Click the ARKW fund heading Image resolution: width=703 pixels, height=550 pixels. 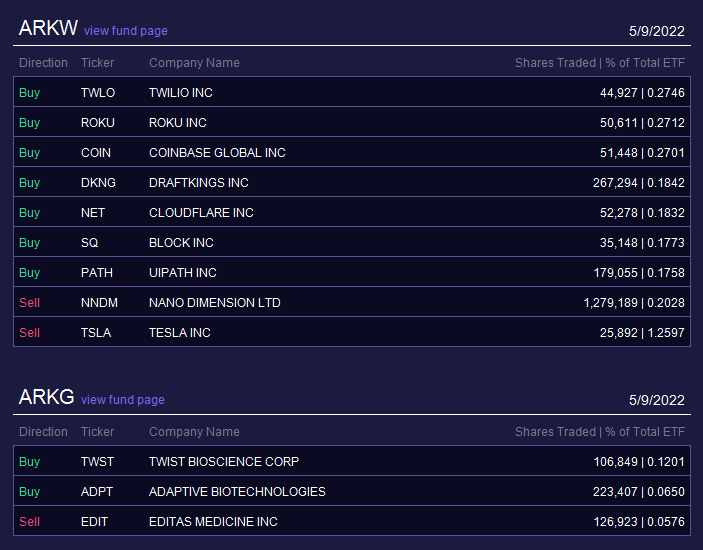point(48,28)
